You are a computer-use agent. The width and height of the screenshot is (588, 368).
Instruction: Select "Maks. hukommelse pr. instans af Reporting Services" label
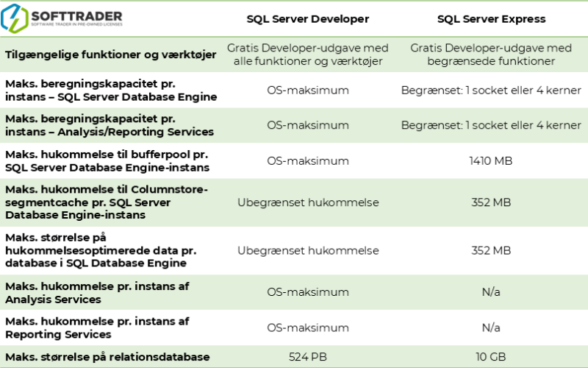pos(97,328)
